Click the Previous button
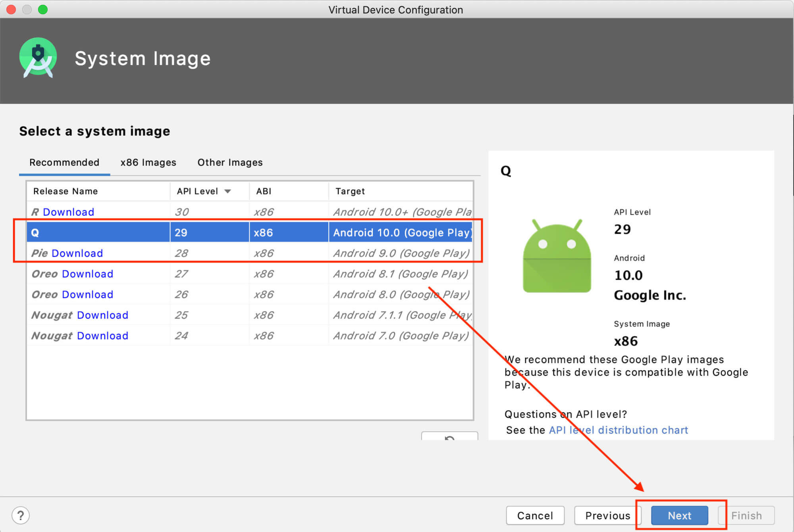Viewport: 794px width, 532px height. click(607, 515)
